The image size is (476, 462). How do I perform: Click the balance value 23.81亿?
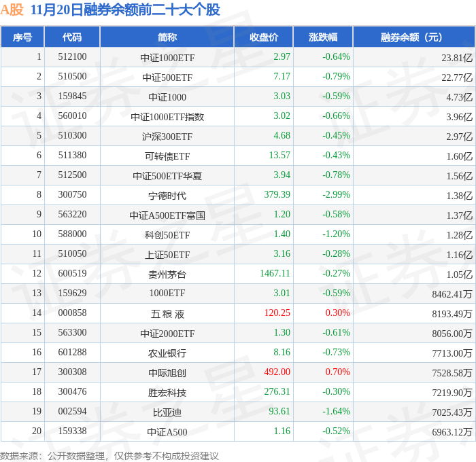click(457, 58)
